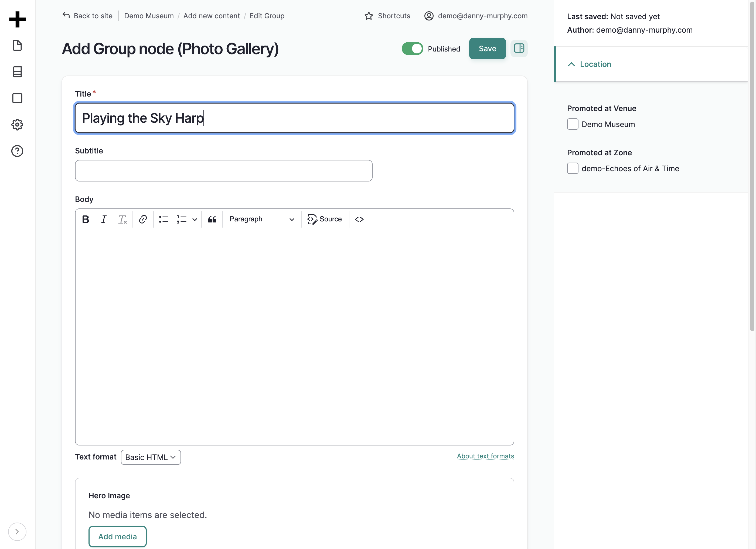Toggle the sidebar panel icon beside Save
756x549 pixels.
tap(519, 49)
